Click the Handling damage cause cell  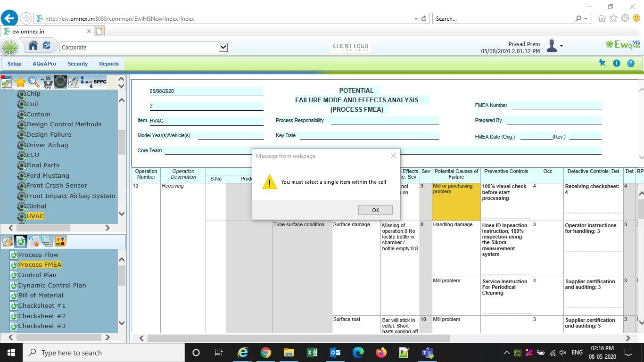coord(456,248)
